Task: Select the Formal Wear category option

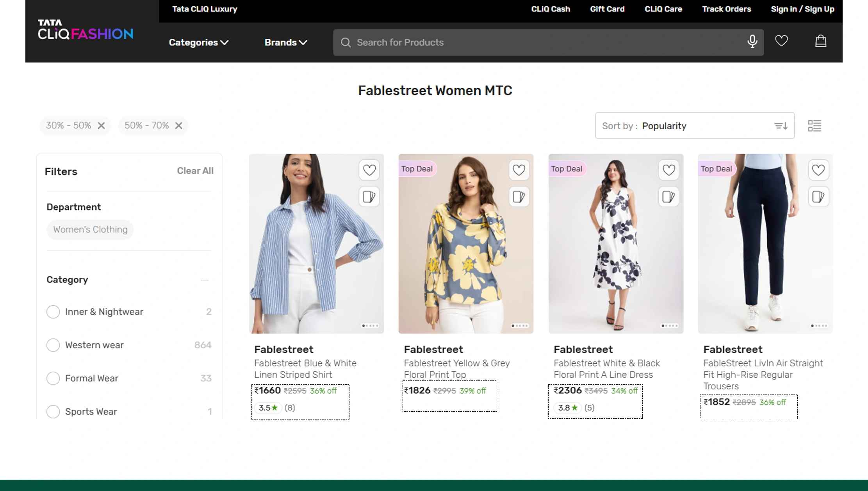Action: [x=53, y=378]
